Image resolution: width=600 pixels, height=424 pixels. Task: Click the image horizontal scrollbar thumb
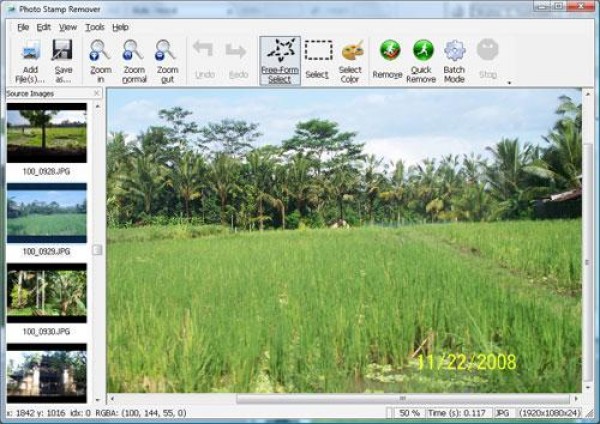click(x=403, y=398)
